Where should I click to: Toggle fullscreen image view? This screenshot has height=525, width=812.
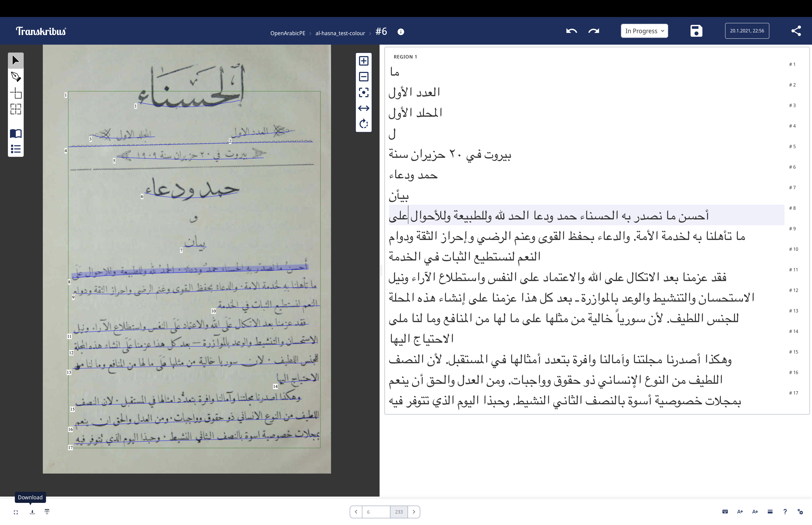[x=16, y=512]
